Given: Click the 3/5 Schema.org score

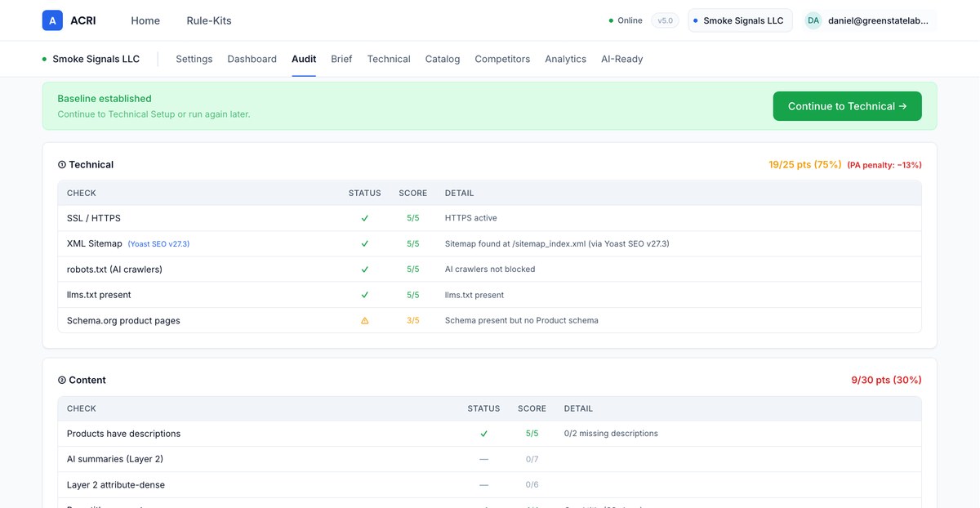Looking at the screenshot, I should pyautogui.click(x=413, y=321).
